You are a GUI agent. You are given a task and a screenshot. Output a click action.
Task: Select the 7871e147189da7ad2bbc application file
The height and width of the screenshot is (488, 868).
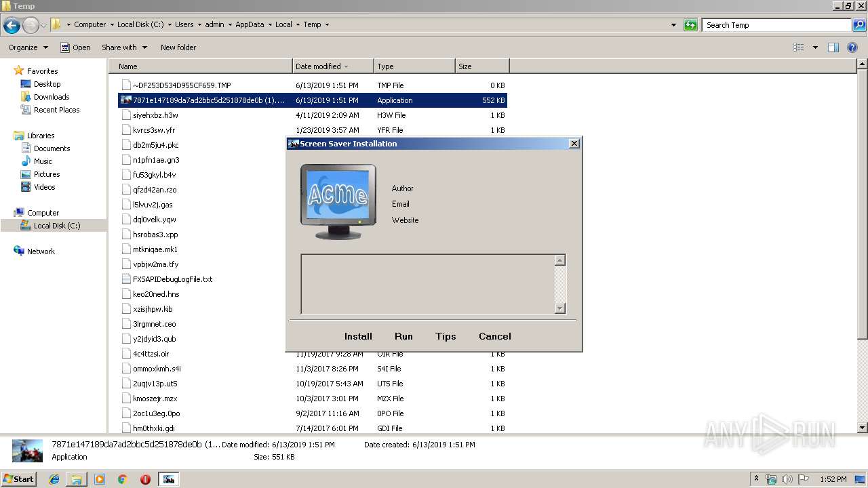point(313,100)
